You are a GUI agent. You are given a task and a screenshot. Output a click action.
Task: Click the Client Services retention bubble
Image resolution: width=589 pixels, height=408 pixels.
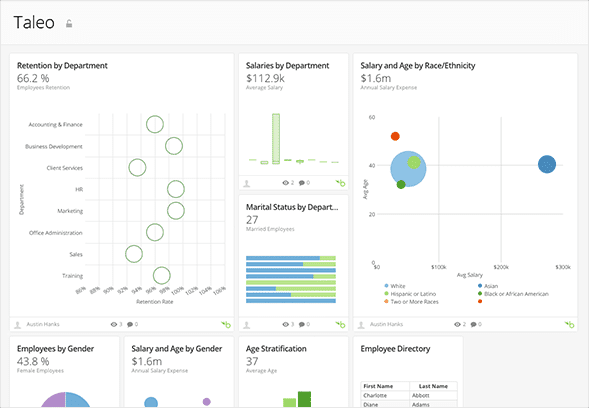(137, 168)
